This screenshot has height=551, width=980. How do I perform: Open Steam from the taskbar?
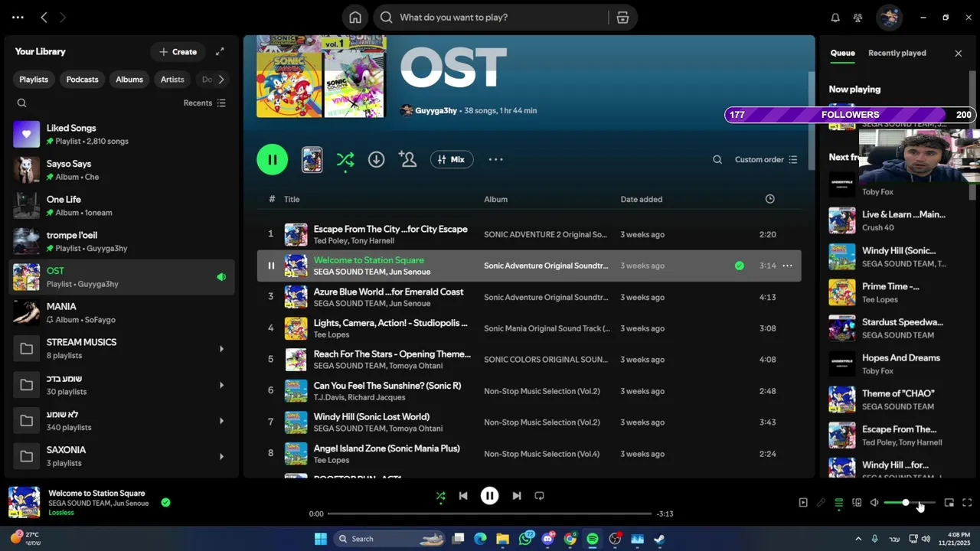point(659,539)
